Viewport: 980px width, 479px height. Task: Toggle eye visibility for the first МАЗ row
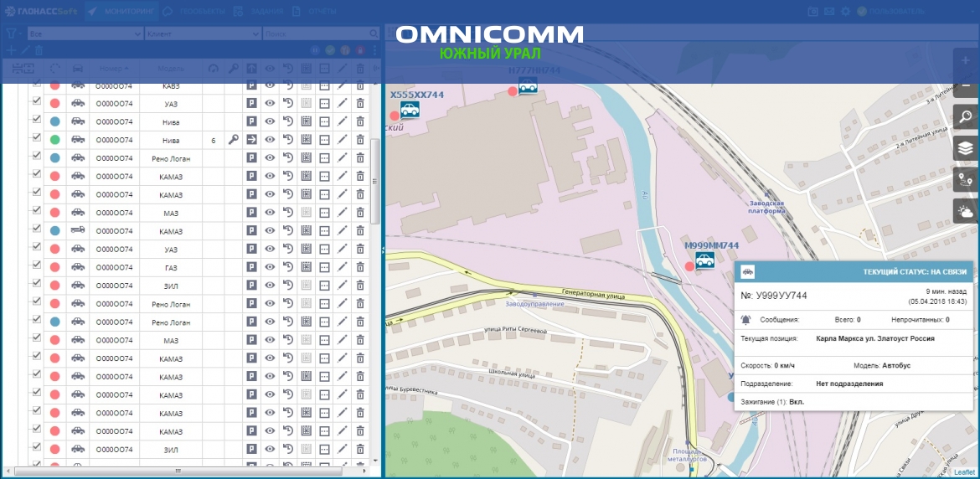[270, 213]
